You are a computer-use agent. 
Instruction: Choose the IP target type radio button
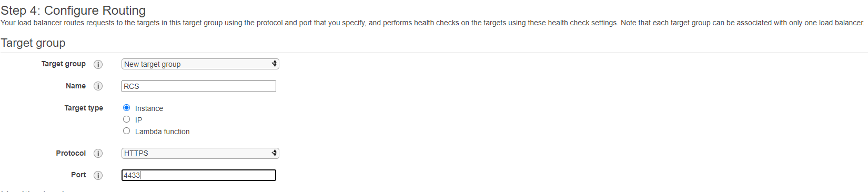[x=126, y=119]
